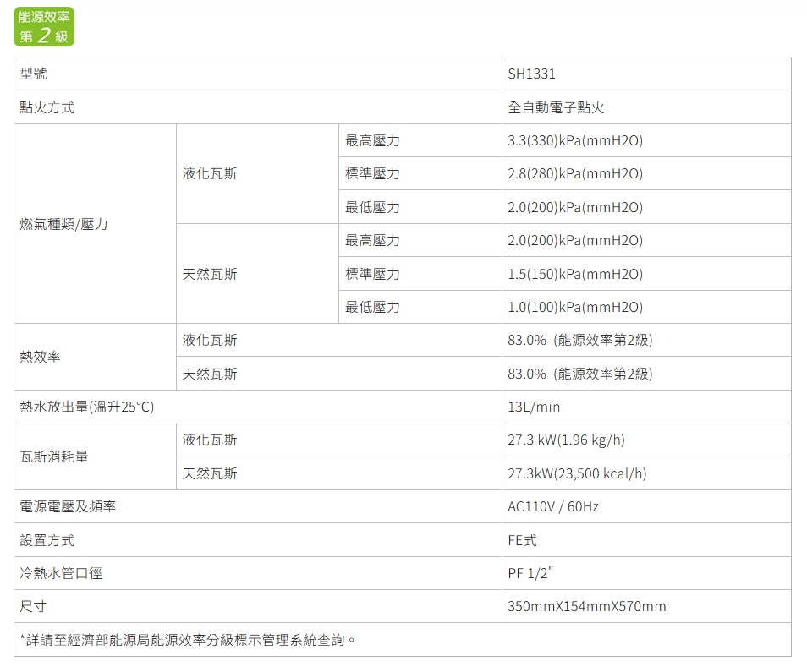Select the 3.3(330)kPa maximum pressure value
Screen dimensions: 807x672
click(x=575, y=141)
